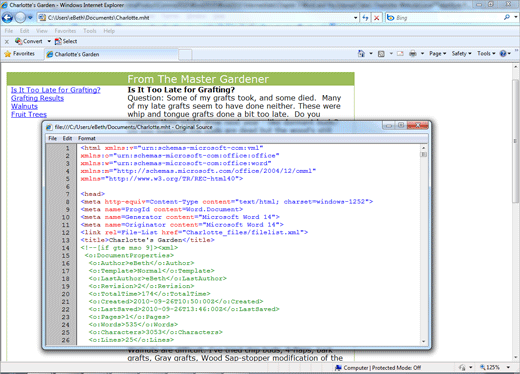Click the blue Help question mark icon

(503, 54)
